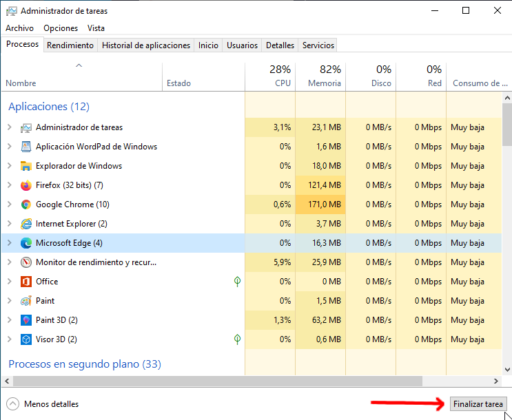Expand the Paint process row

[10, 301]
